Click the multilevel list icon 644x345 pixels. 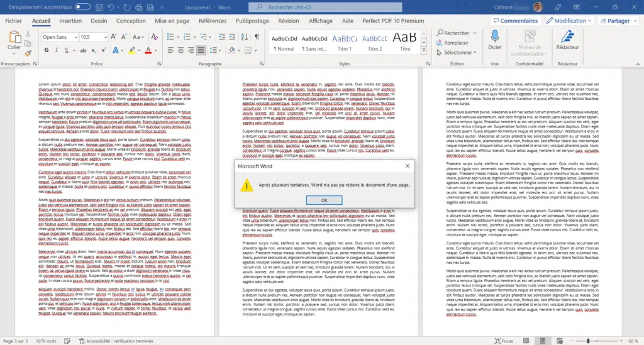coord(203,37)
